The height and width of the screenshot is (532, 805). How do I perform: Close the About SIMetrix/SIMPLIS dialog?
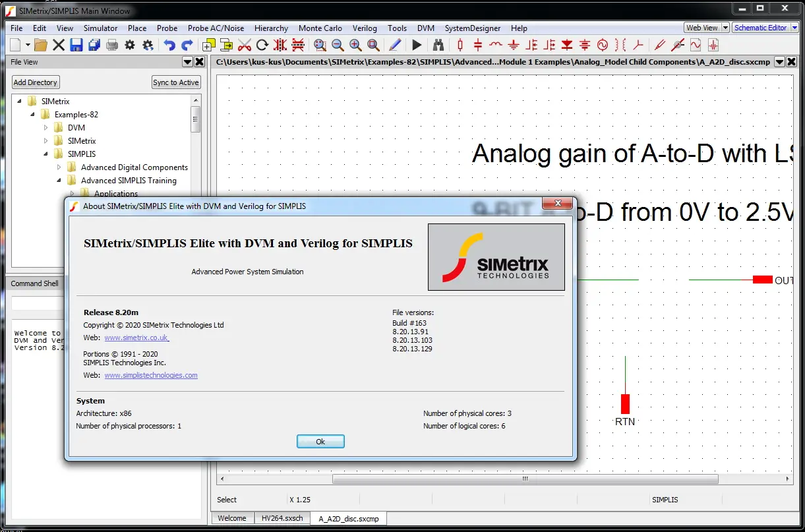point(558,204)
